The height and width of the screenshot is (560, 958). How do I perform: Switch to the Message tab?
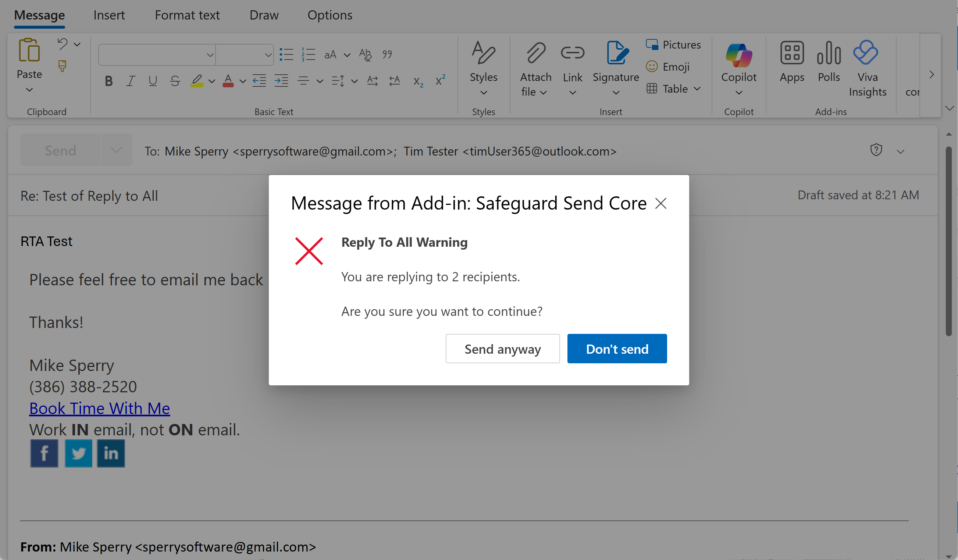(40, 15)
